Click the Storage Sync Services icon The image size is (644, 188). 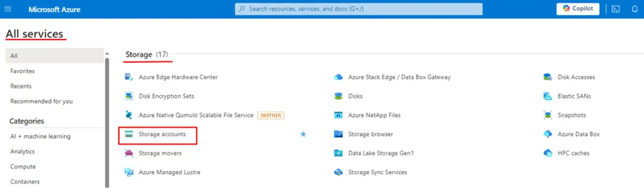point(339,172)
